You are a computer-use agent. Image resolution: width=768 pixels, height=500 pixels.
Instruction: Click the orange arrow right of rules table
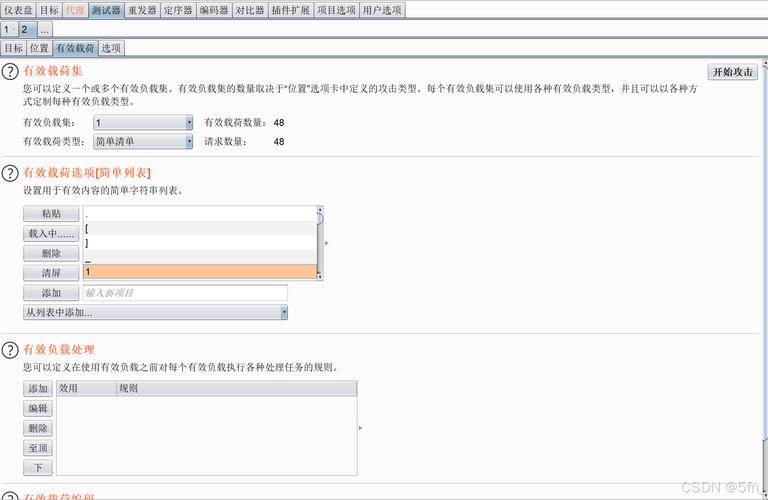[x=360, y=428]
